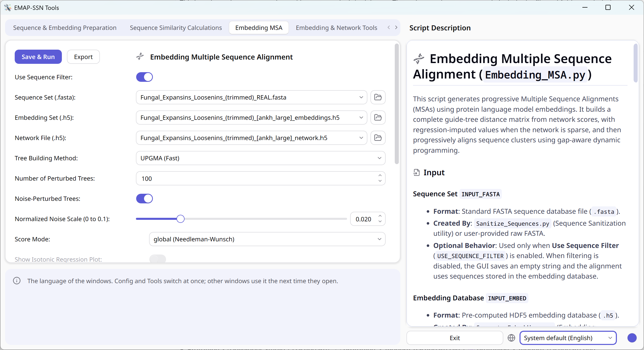Click the Exit button
Viewport: 644px width, 350px height.
455,338
